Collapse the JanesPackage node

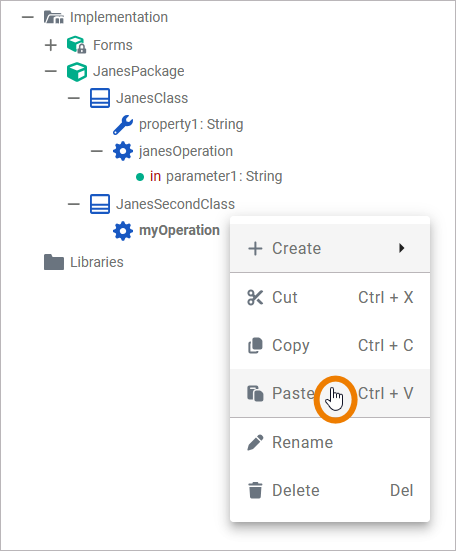51,71
